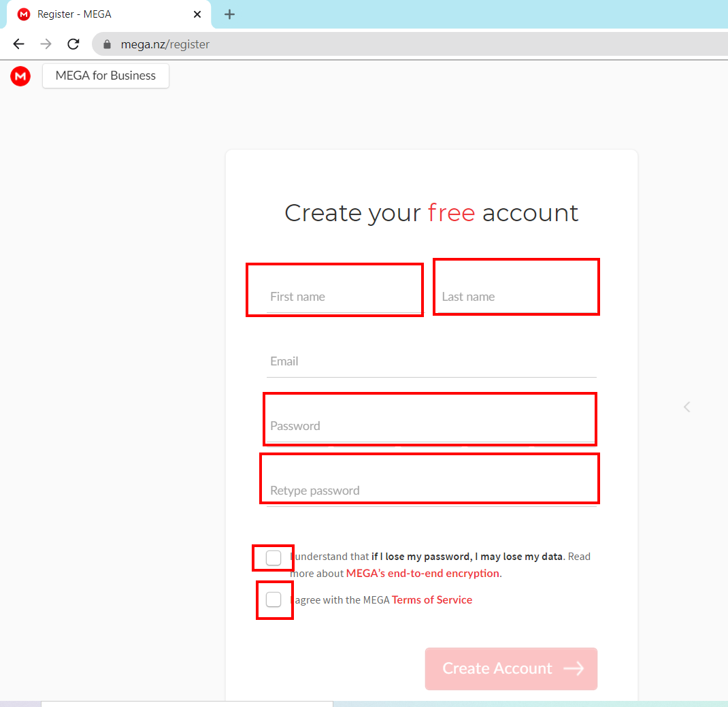Screen dimensions: 728x707
Task: Focus the Retype password field
Action: (x=431, y=490)
